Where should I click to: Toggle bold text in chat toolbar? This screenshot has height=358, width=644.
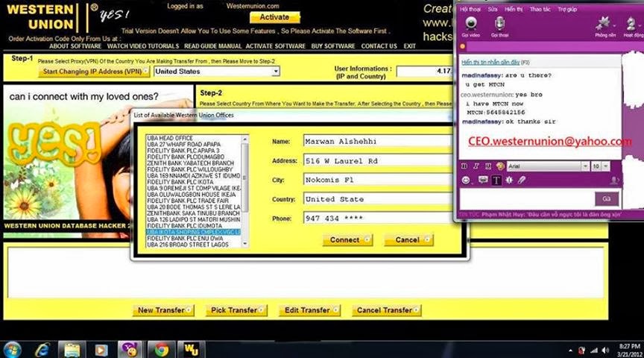tap(464, 166)
